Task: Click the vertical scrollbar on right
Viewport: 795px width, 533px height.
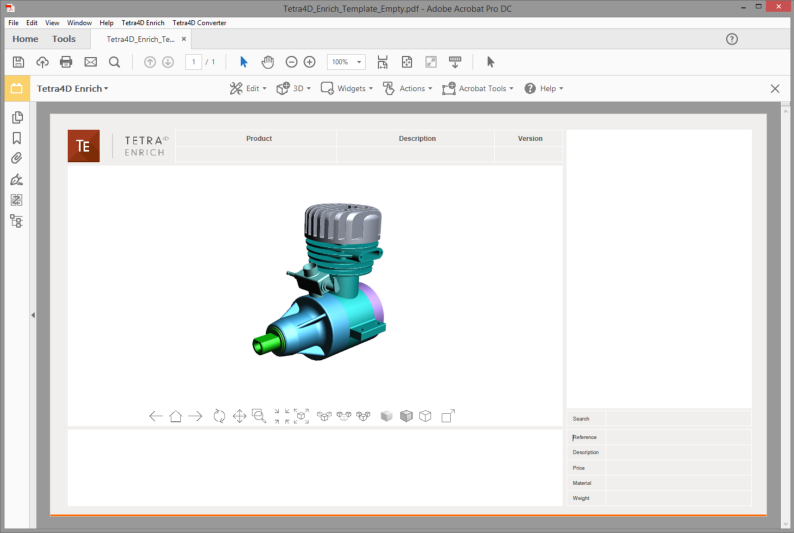Action: 785,314
